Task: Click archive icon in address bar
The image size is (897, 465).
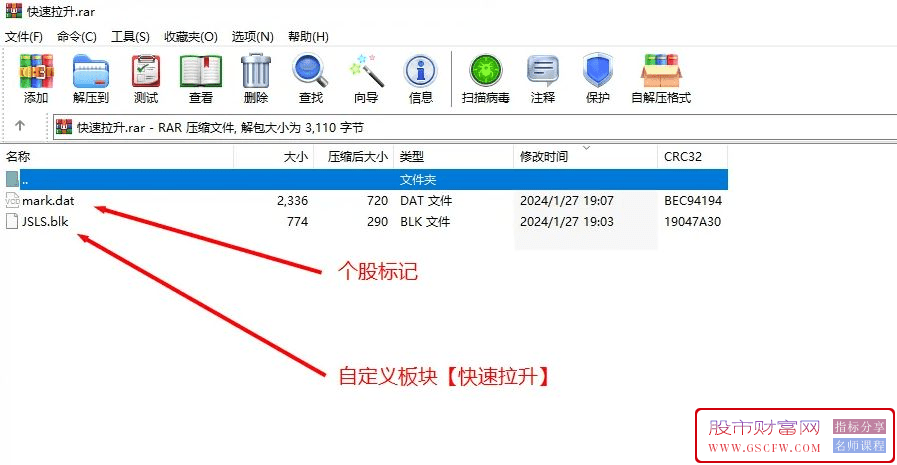Action: pos(64,127)
